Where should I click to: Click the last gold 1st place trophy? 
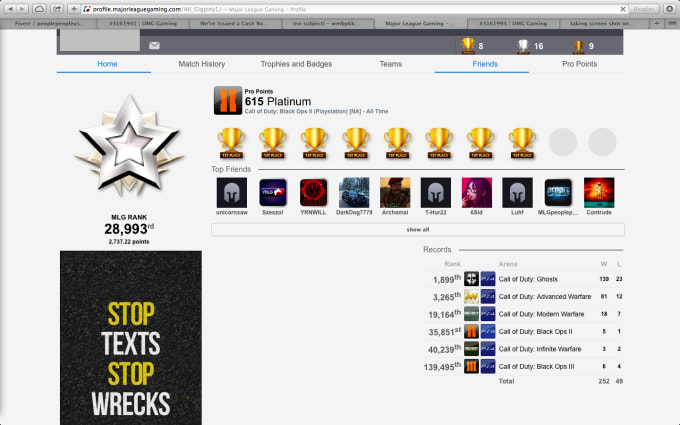point(522,143)
